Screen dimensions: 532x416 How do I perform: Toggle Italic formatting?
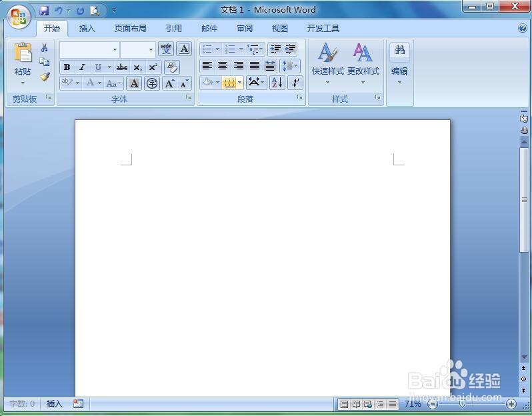(82, 67)
